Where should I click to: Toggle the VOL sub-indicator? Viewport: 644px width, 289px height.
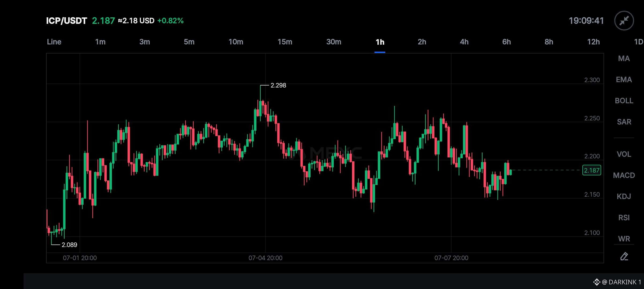[624, 154]
